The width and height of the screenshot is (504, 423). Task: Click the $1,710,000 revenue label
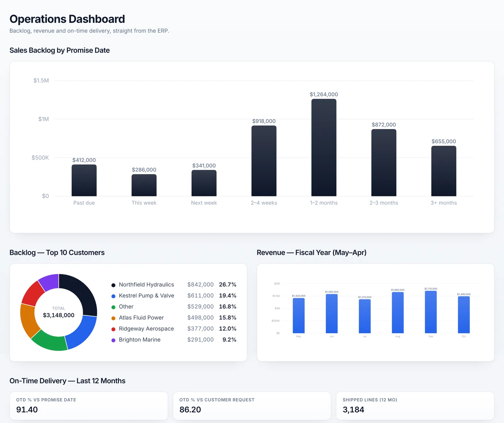431,289
